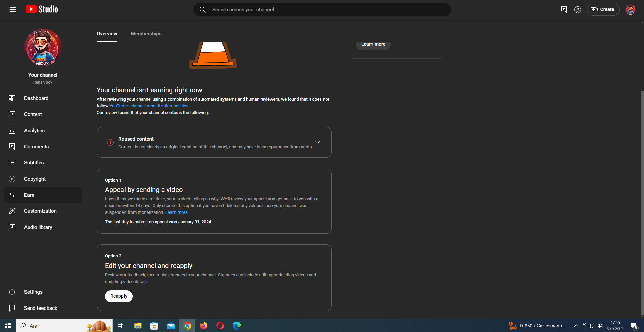Click the Windows taskbar search box
This screenshot has width=644, height=332.
(x=64, y=326)
